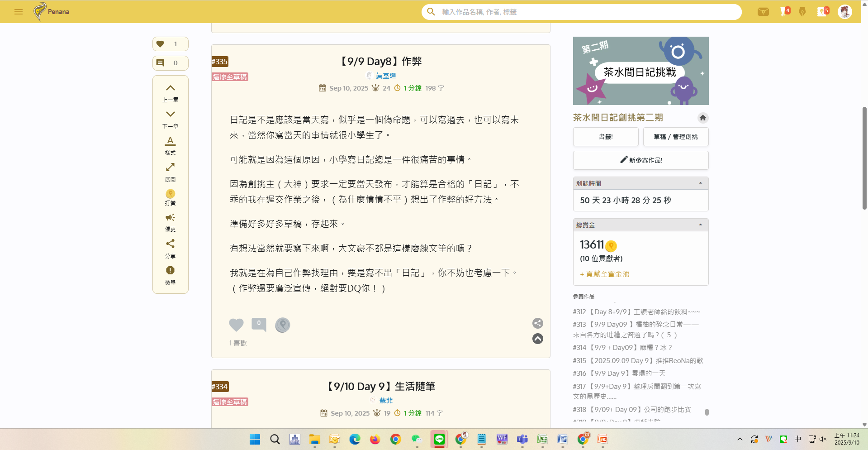Open comment bubble under post #335

[259, 324]
